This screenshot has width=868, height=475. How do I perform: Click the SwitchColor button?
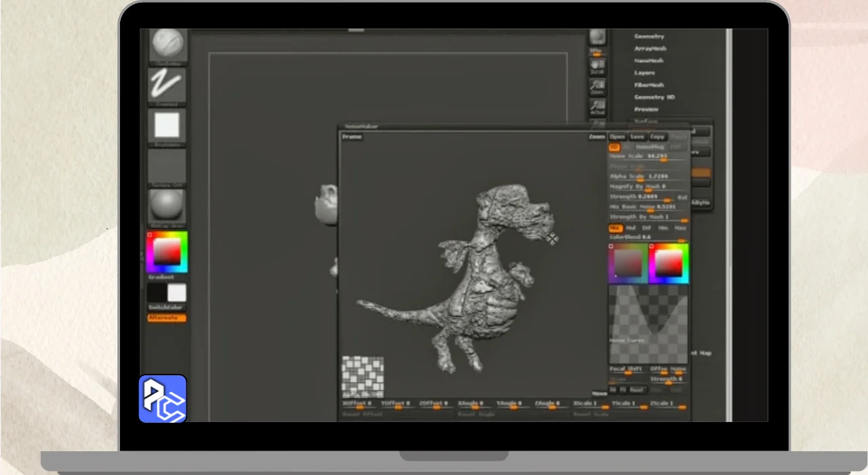coord(166,307)
